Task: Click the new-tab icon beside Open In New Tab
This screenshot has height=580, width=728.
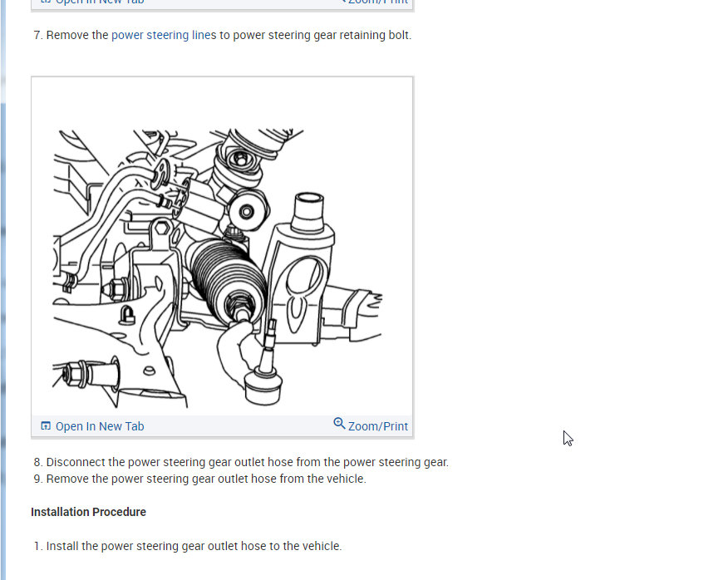Action: point(46,425)
